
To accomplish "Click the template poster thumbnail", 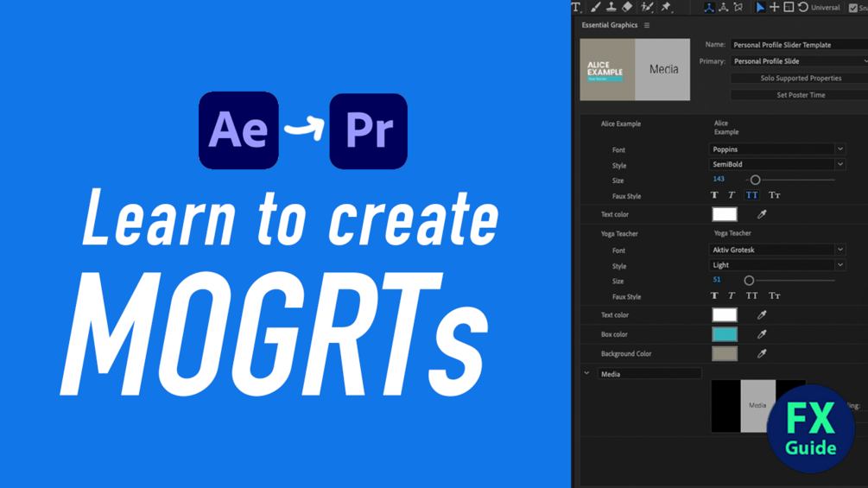I will coord(635,70).
